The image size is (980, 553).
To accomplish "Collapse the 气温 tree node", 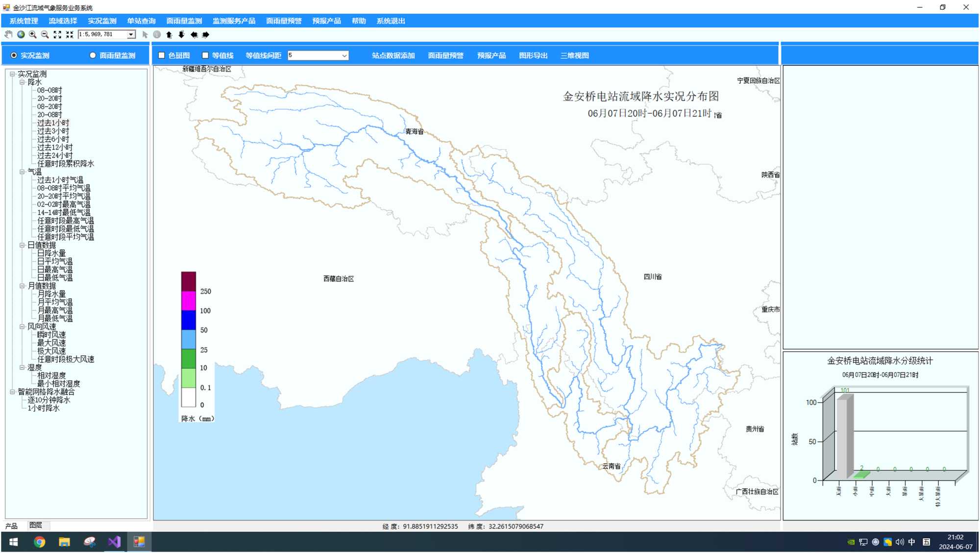I will coord(22,172).
